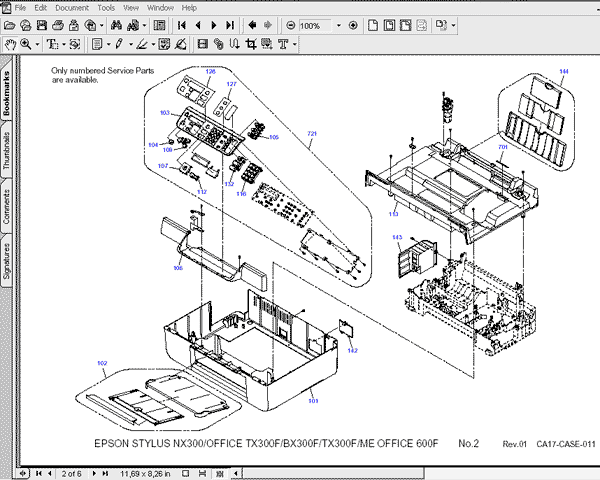Click the '2 of 6' page number box

[72, 474]
